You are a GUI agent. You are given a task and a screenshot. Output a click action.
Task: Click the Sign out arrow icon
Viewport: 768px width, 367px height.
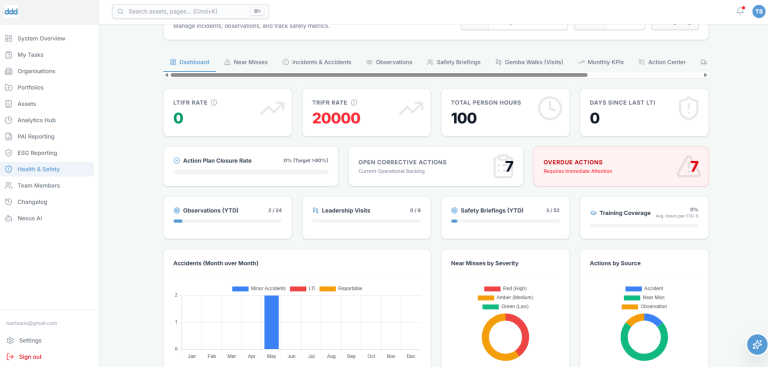click(x=10, y=357)
